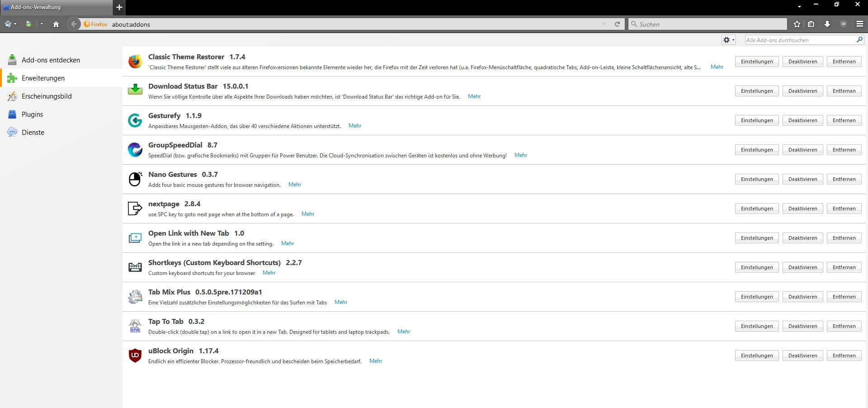Screen dimensions: 868x408
Task: Switch to Plugins category
Action: point(61,114)
